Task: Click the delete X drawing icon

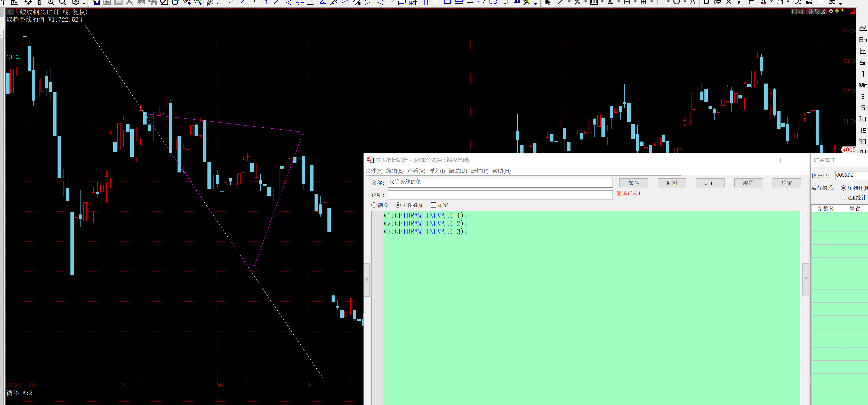Action: point(729,2)
